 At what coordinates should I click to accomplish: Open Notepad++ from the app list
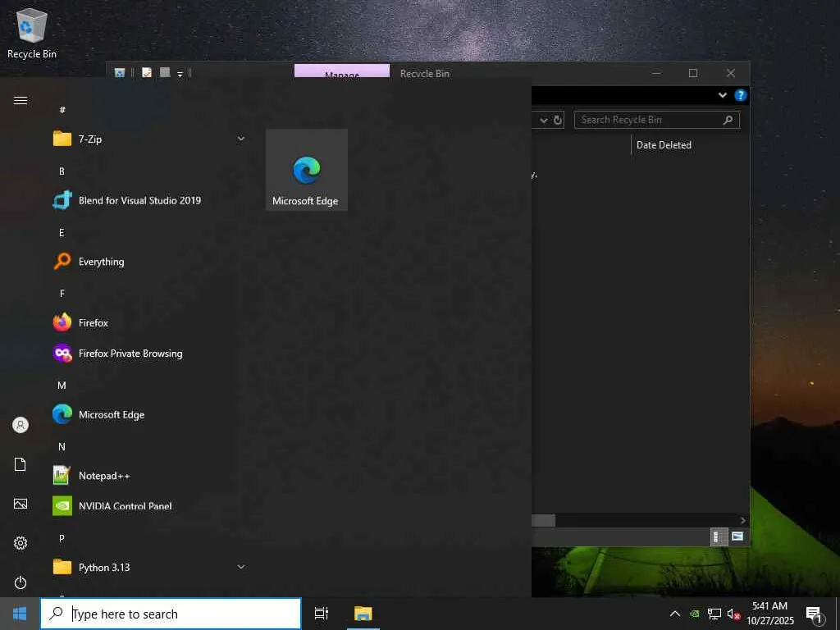[x=148, y=476]
